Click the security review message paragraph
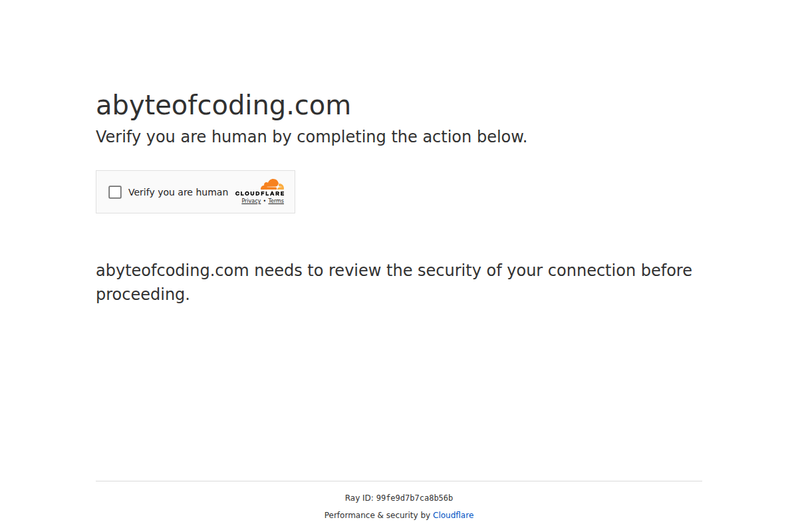Viewport: 798px width, 532px height. point(394,282)
